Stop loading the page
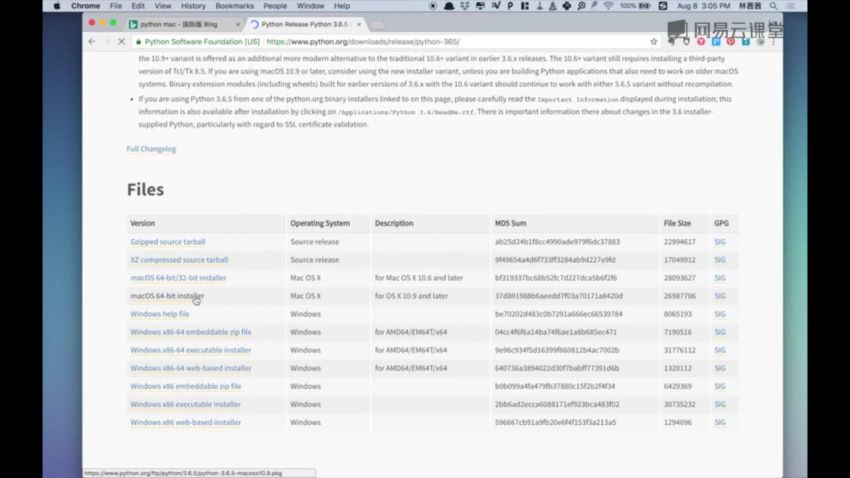Screen dimensions: 850x478 point(121,42)
